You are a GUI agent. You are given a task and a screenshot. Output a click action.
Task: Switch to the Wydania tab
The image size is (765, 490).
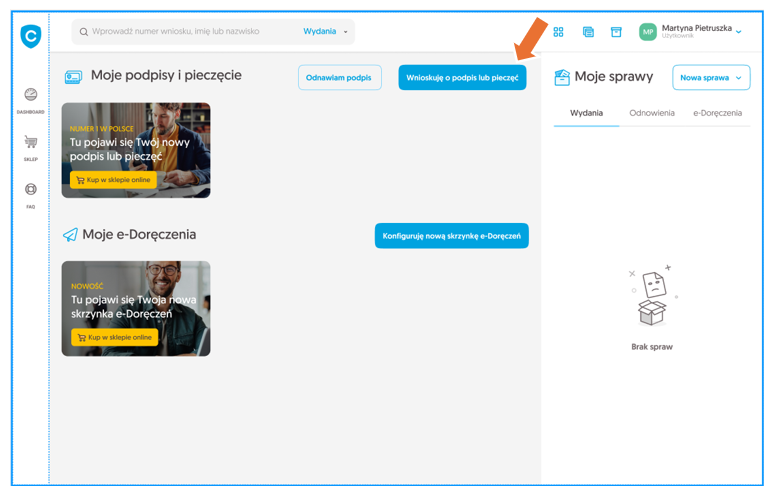[x=586, y=113]
